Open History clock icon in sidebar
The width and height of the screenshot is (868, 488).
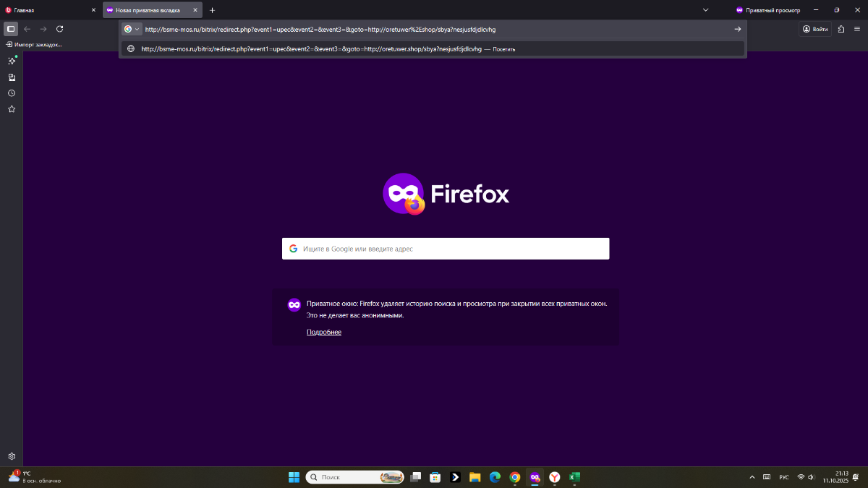coord(12,93)
